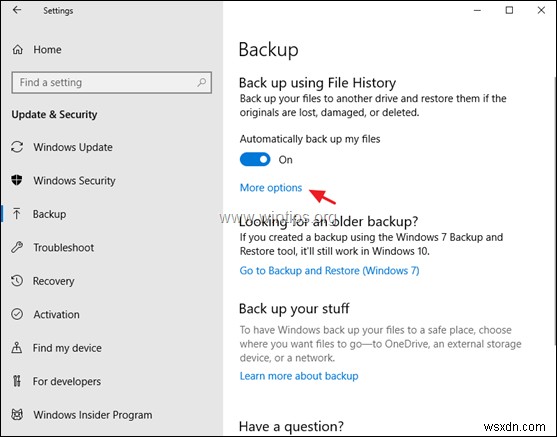Screen dimensions: 557x437
Task: Click the Windows Update sync icon
Action: coord(17,147)
